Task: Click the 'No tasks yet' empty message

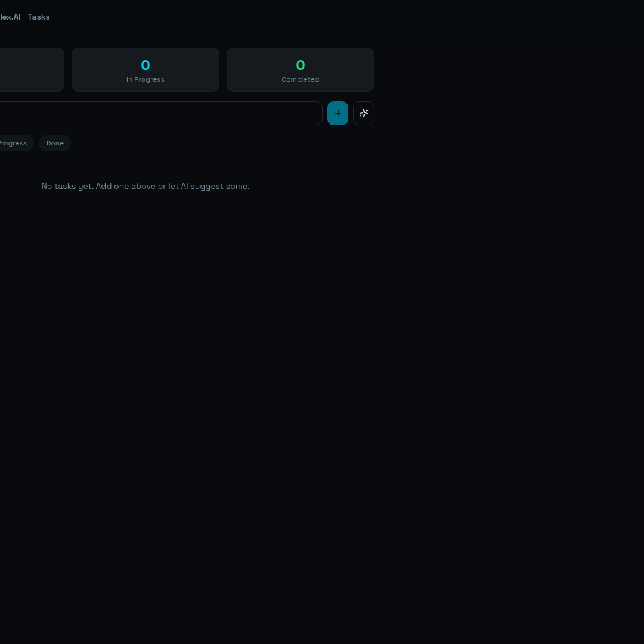Action: (145, 186)
